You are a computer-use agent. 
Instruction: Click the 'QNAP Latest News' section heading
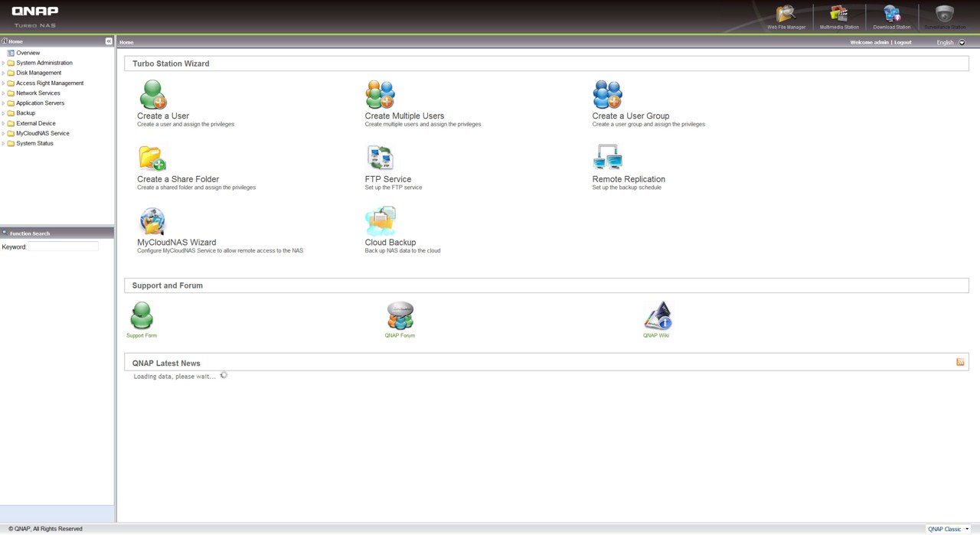click(166, 364)
